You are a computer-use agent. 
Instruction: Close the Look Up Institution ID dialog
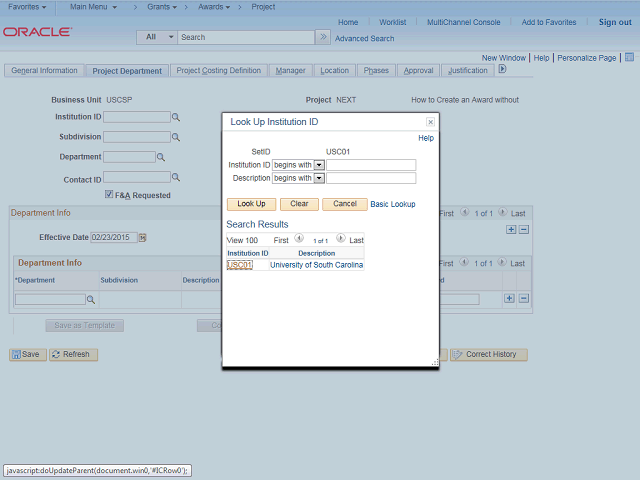[430, 122]
